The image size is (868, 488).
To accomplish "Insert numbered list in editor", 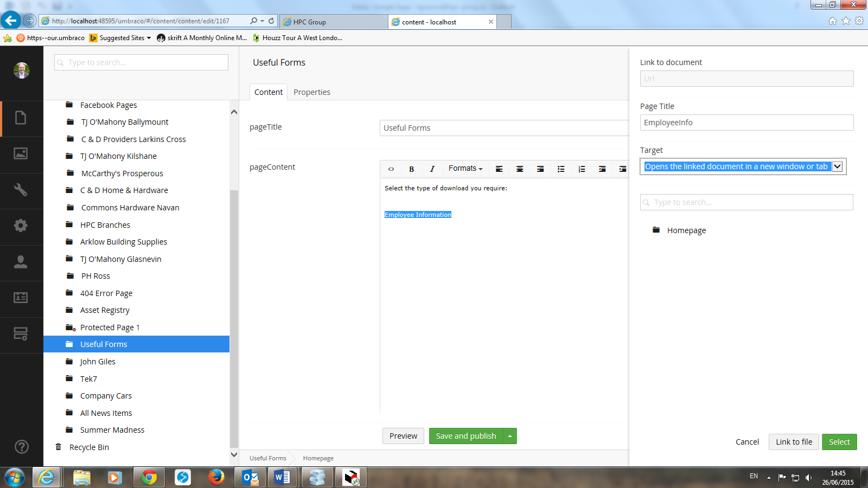I will 582,169.
